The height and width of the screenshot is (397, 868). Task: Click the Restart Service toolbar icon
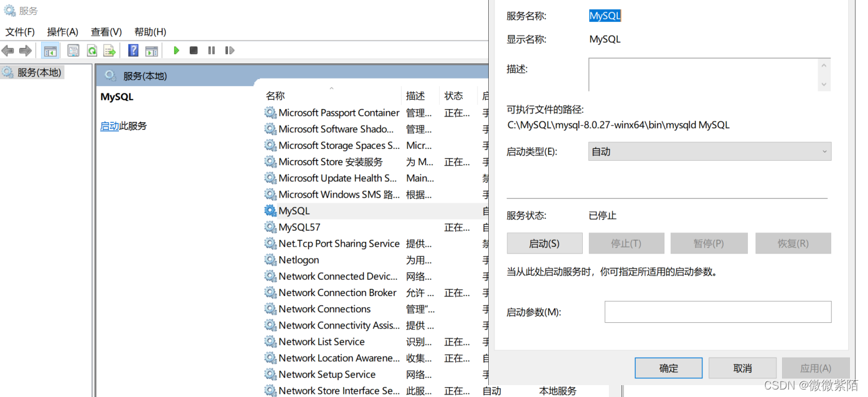230,50
